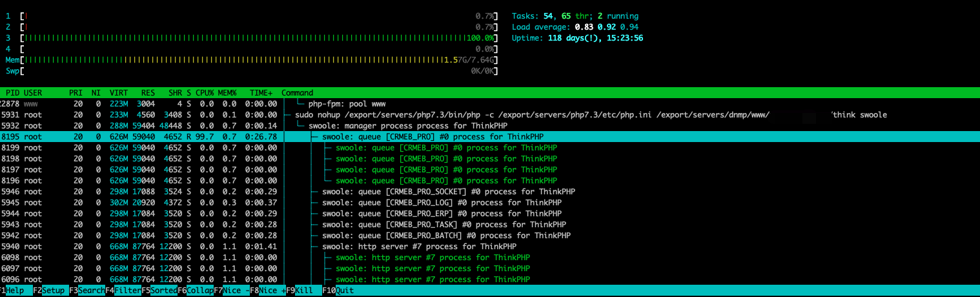Click the Command column header
Screen dimensions: 980x297
pos(297,93)
